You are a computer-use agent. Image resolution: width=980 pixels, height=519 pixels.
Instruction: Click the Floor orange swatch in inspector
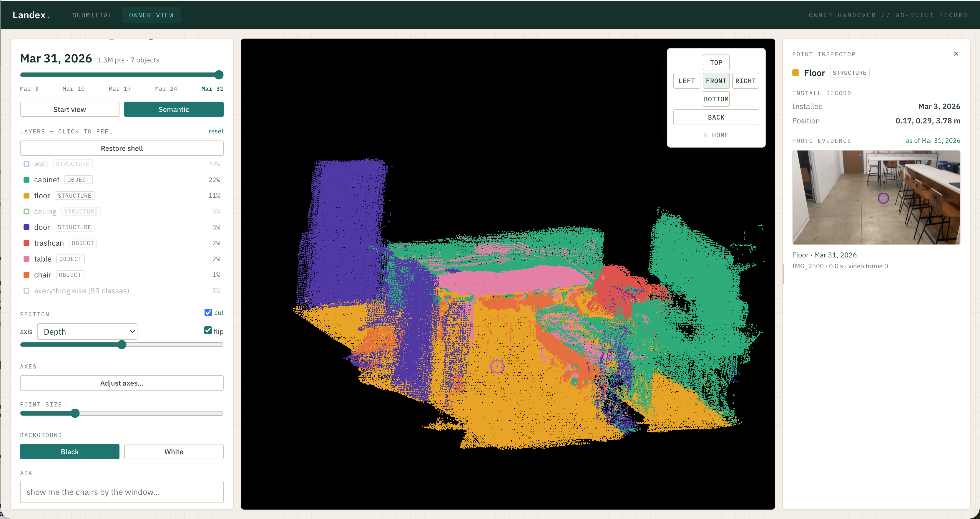pyautogui.click(x=795, y=73)
